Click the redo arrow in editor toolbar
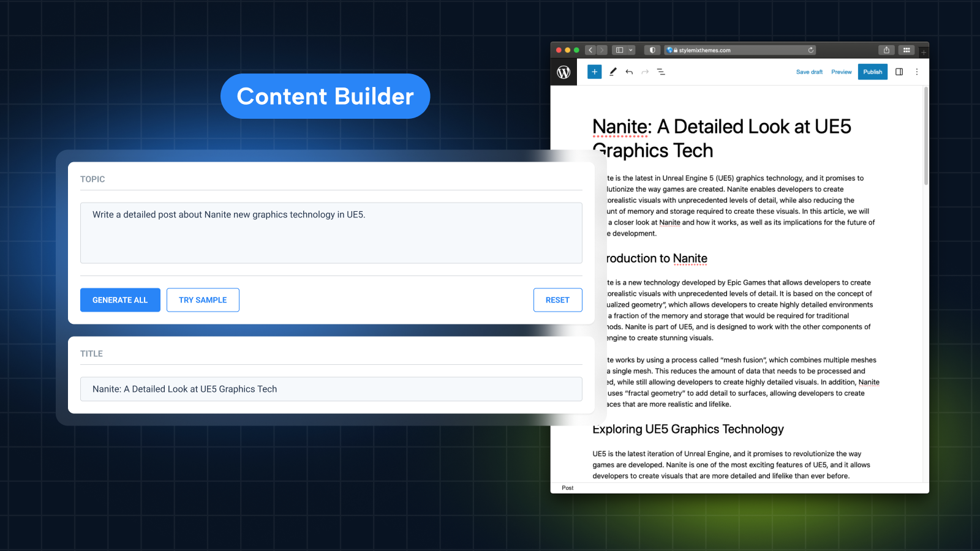The image size is (980, 551). (x=645, y=72)
